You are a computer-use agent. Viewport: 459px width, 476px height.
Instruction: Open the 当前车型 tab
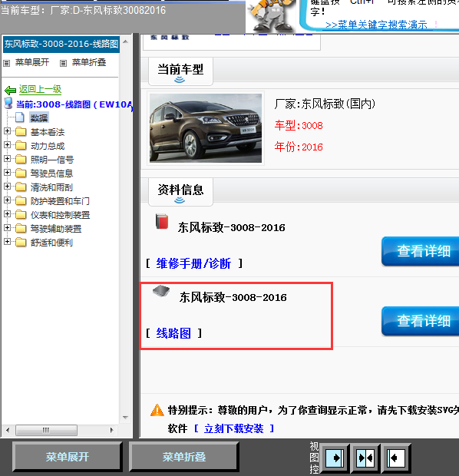(x=180, y=71)
